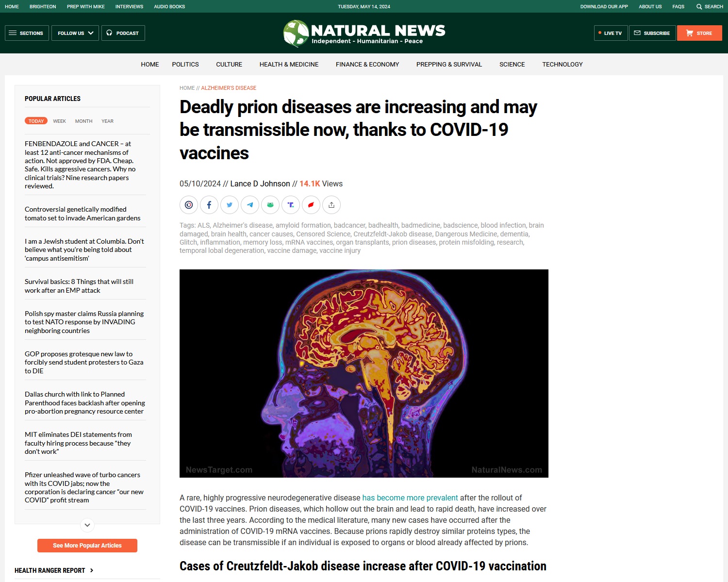728x582 pixels.
Task: Open Health & Medicine navigation item
Action: point(289,64)
